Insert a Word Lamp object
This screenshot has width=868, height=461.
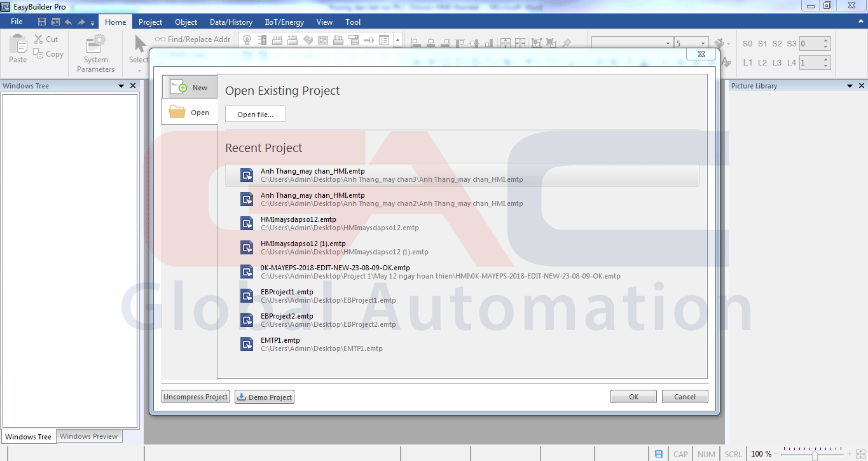click(x=263, y=40)
